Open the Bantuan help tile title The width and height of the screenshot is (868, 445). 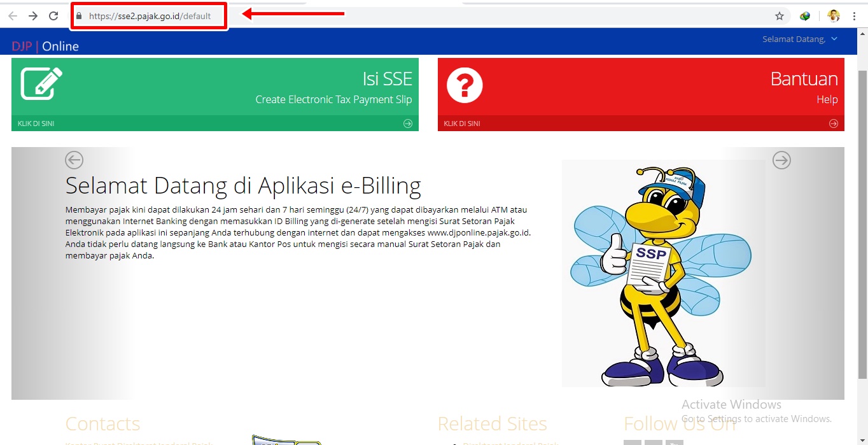pos(804,78)
